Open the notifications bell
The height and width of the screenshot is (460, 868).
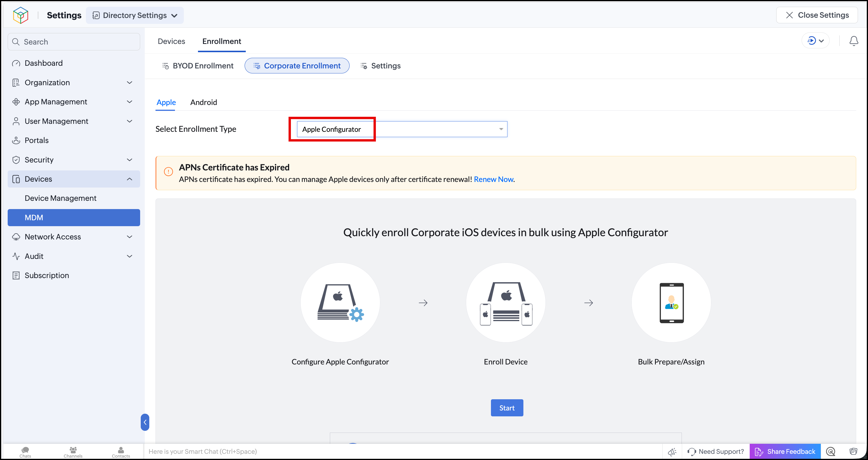click(854, 41)
